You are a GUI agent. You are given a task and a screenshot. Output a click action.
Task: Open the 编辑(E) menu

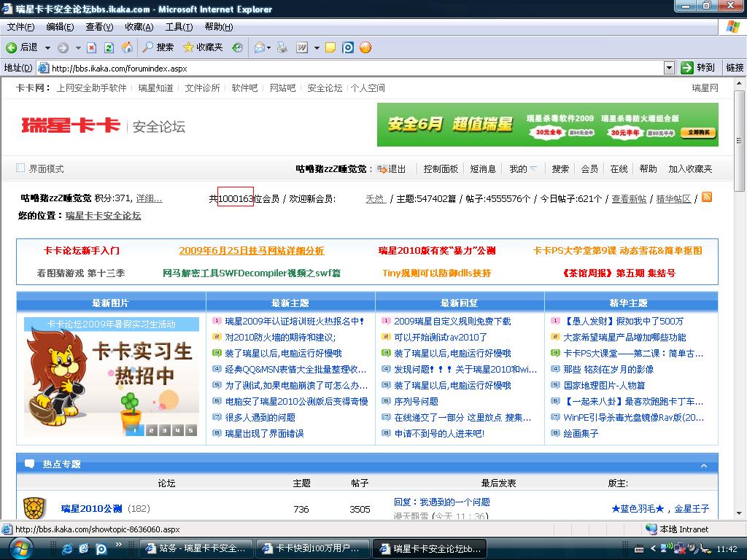[60, 27]
